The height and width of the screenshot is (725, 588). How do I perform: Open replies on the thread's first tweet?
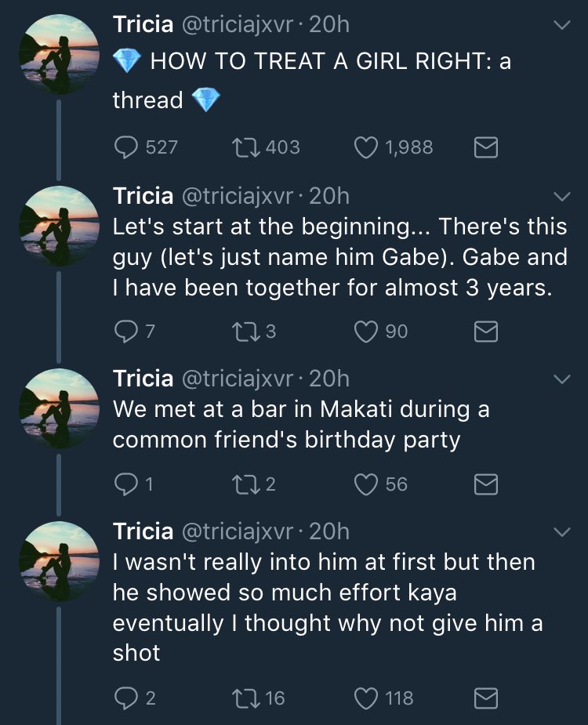[x=126, y=148]
